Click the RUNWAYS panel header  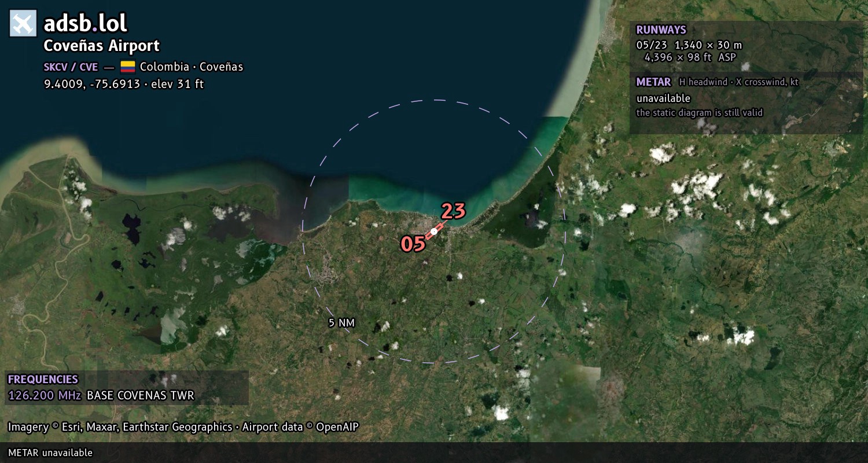[661, 30]
